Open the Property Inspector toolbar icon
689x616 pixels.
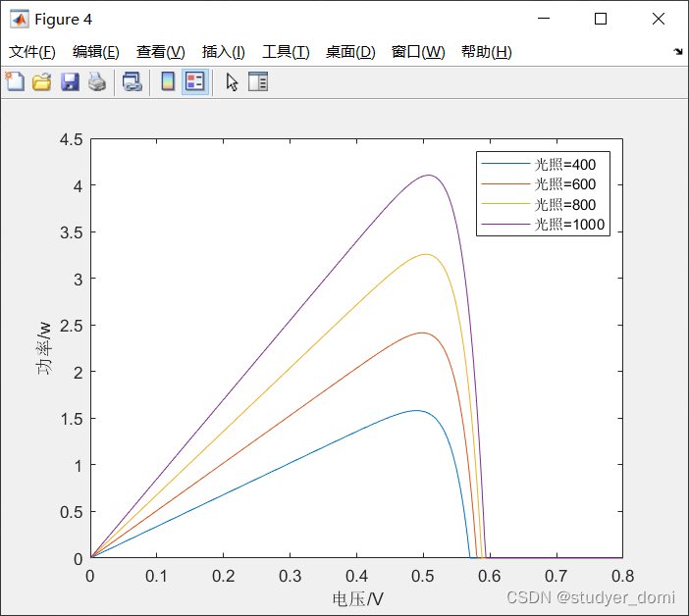click(x=258, y=81)
